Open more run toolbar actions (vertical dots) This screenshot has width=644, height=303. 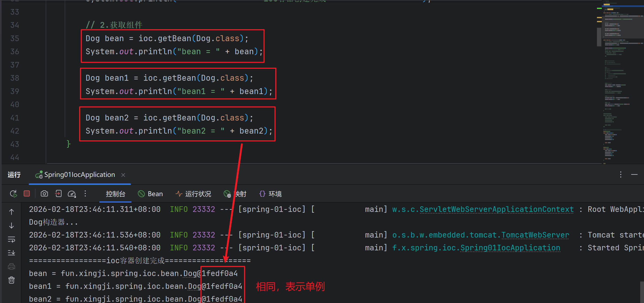(85, 194)
